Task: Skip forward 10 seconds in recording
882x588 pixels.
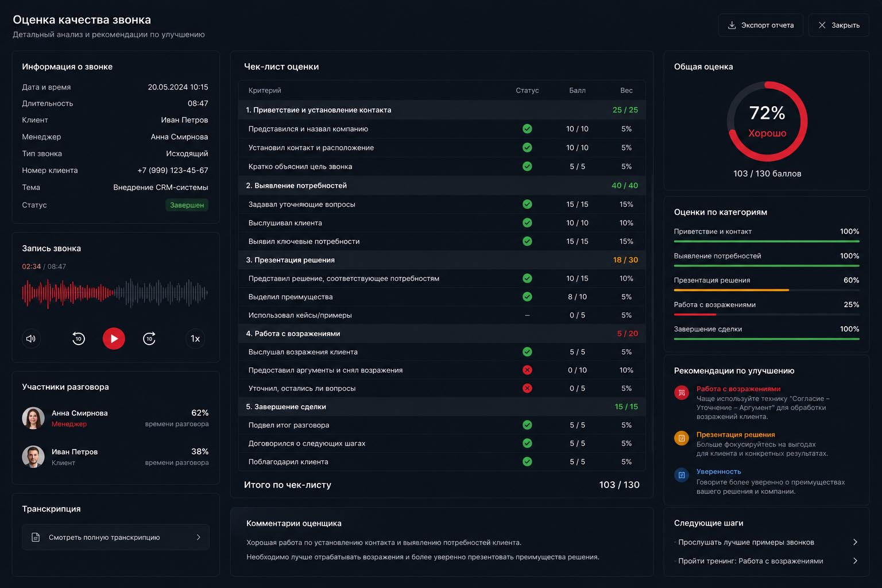Action: point(149,338)
